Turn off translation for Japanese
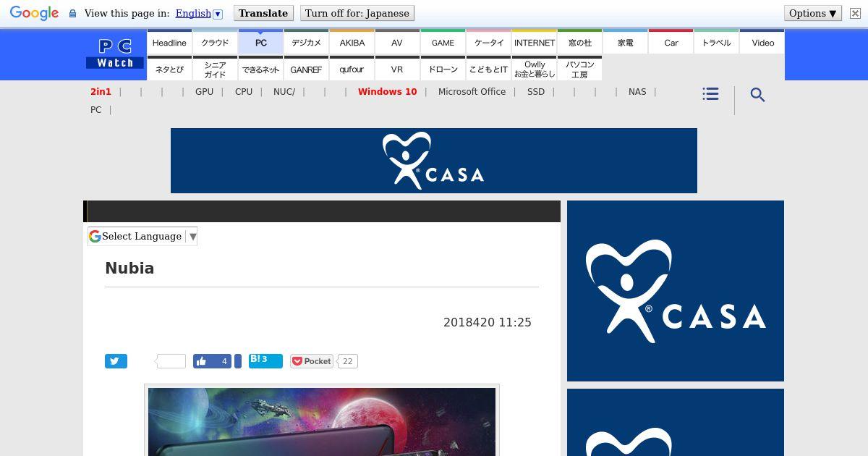This screenshot has width=868, height=456. (357, 13)
